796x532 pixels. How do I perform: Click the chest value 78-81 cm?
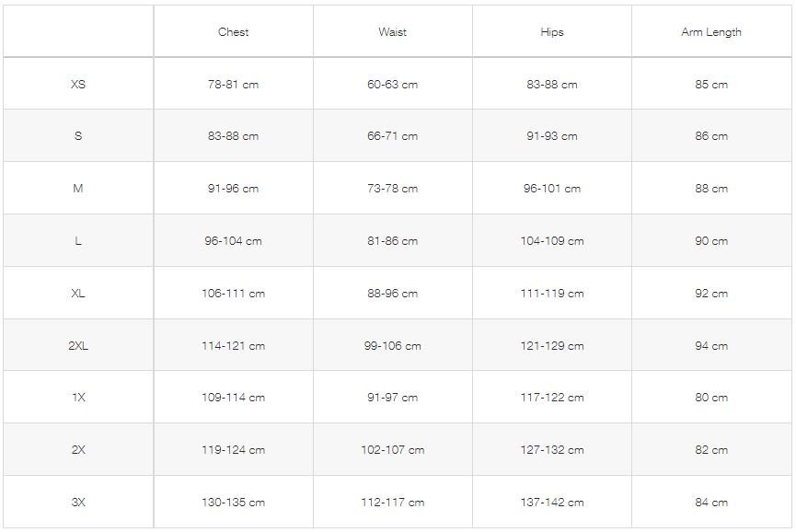point(233,85)
